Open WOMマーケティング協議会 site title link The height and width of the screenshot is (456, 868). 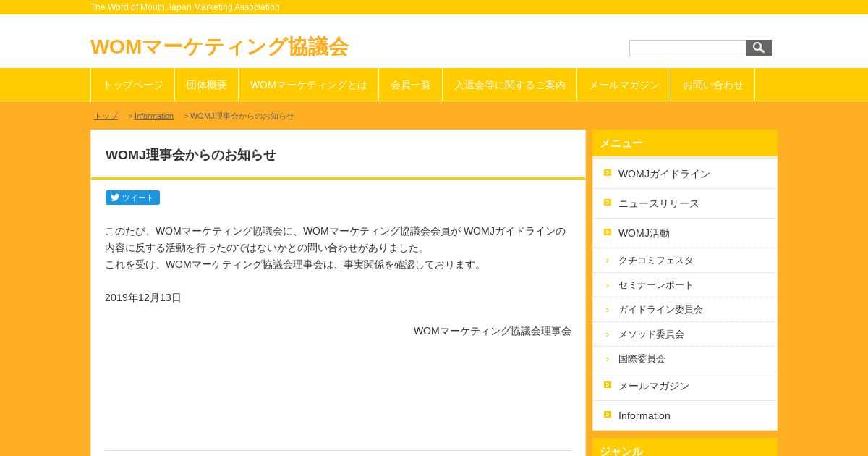point(219,46)
